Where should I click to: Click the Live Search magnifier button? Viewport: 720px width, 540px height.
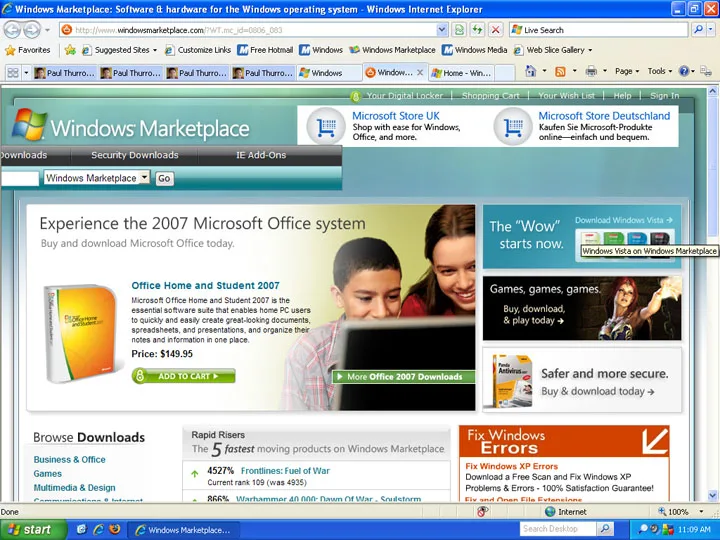pyautogui.click(x=698, y=30)
